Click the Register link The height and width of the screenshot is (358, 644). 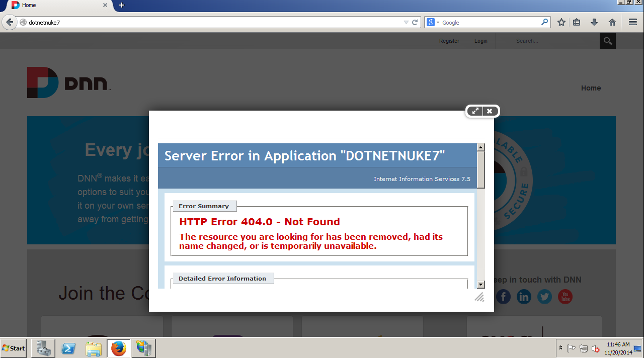tap(449, 41)
